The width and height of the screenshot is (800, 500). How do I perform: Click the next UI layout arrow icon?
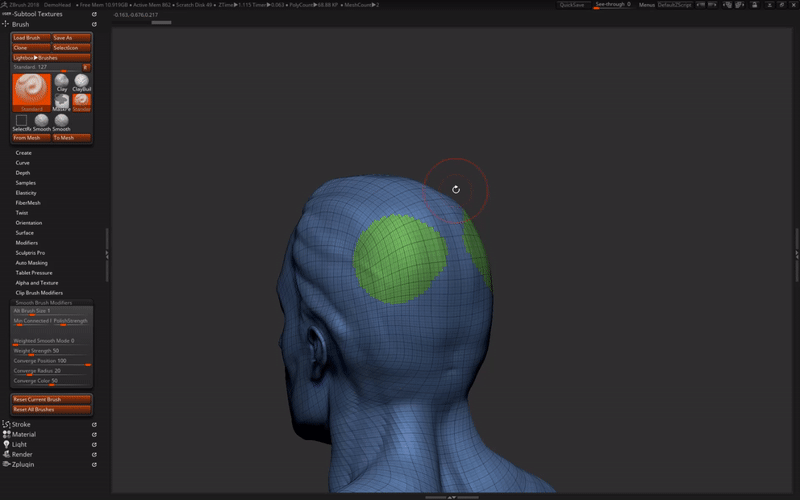coord(739,5)
